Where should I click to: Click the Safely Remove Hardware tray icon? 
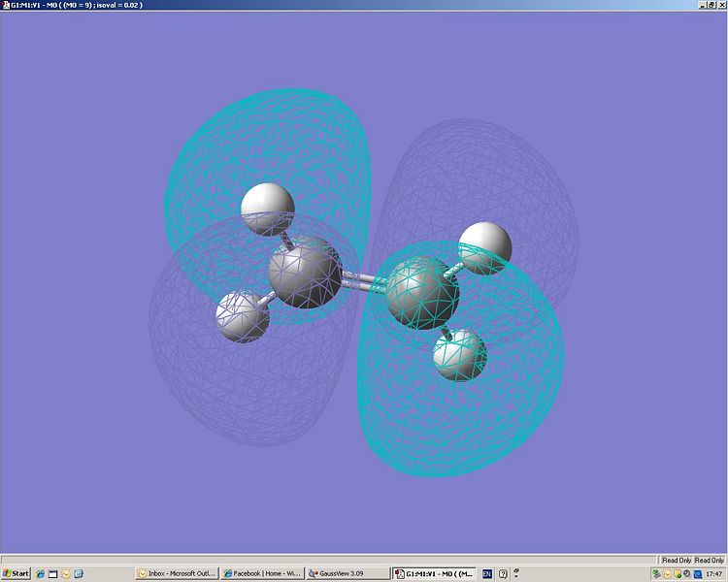point(656,573)
